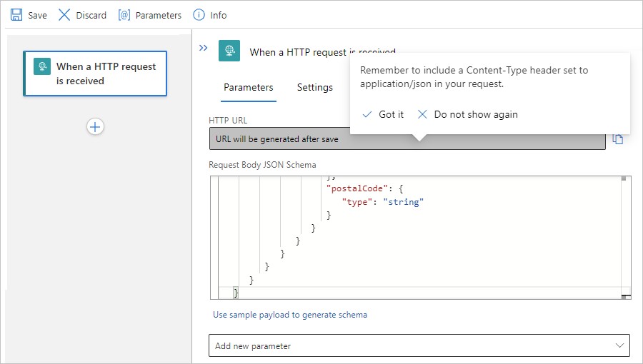This screenshot has width=643, height=364.
Task: Click the schema editor vertical scrollbar
Action: click(x=625, y=236)
